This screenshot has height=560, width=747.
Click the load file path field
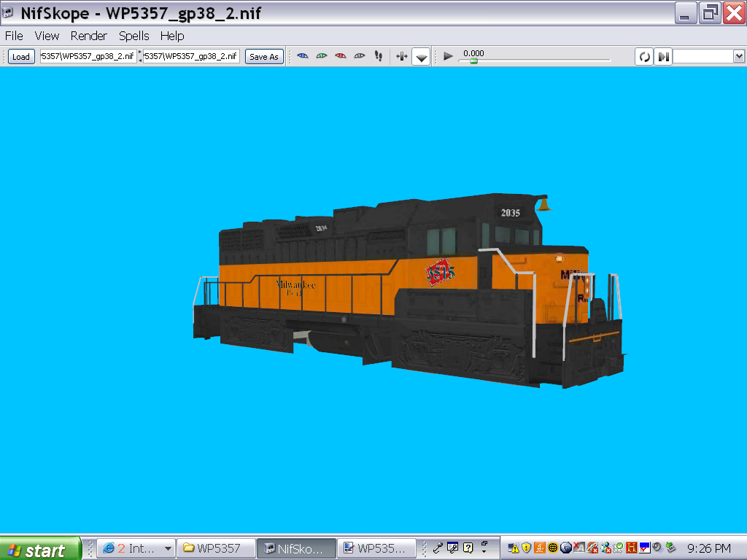[88, 56]
